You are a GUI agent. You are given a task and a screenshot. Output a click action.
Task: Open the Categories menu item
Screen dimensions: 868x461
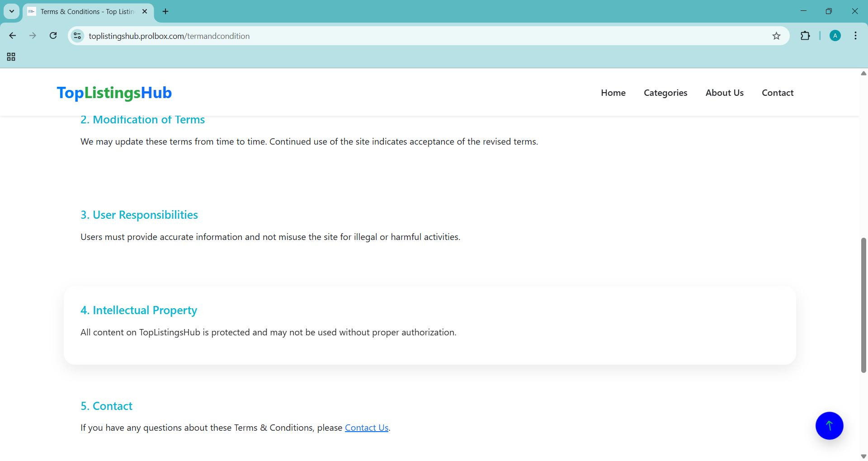click(x=665, y=93)
